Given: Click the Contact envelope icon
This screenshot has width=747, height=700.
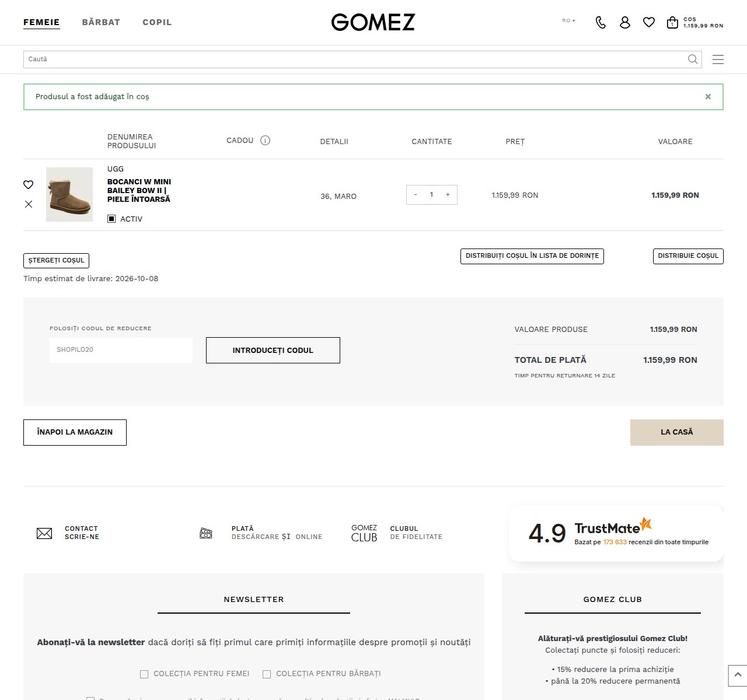Looking at the screenshot, I should pyautogui.click(x=44, y=533).
